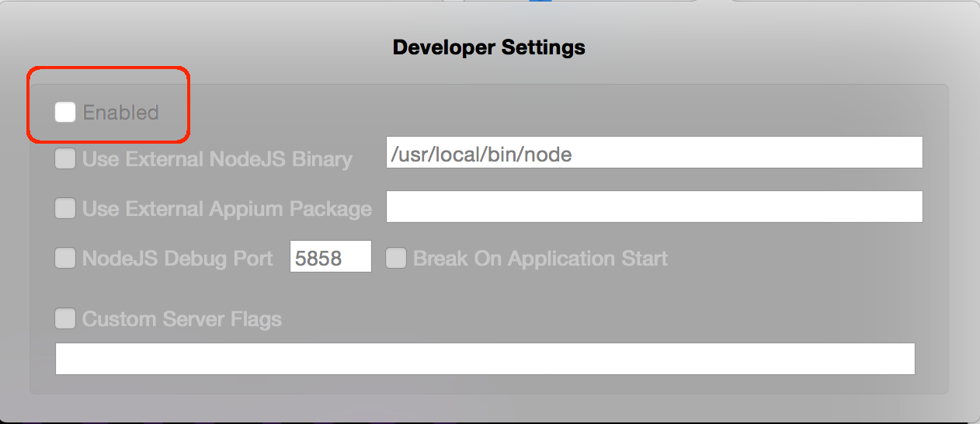This screenshot has width=980, height=424.
Task: Click the "Custom Server Flags" label text
Action: [182, 318]
